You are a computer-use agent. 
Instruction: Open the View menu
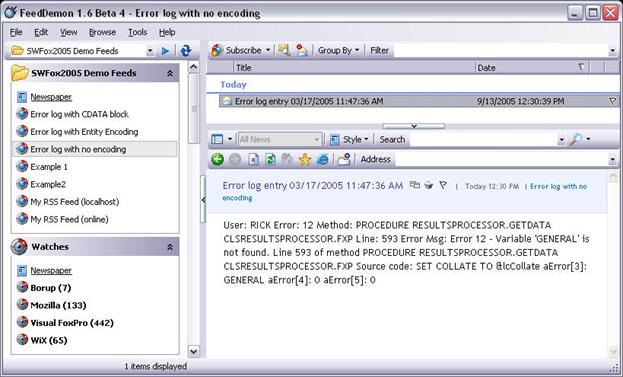click(69, 32)
